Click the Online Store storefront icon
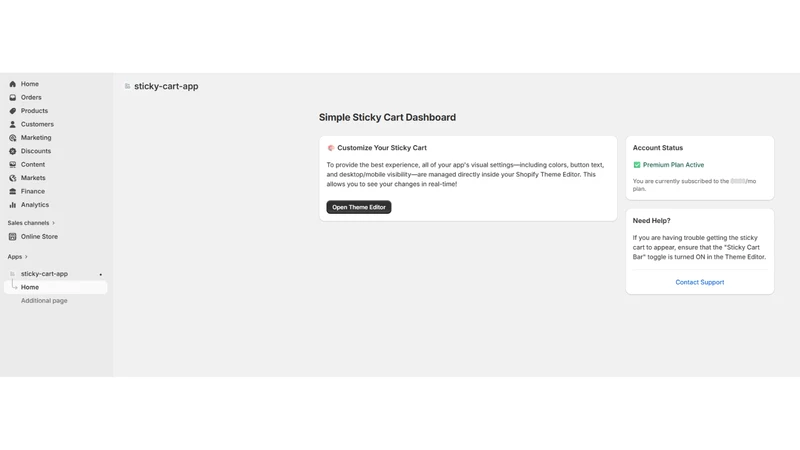This screenshot has height=450, width=800. (13, 237)
